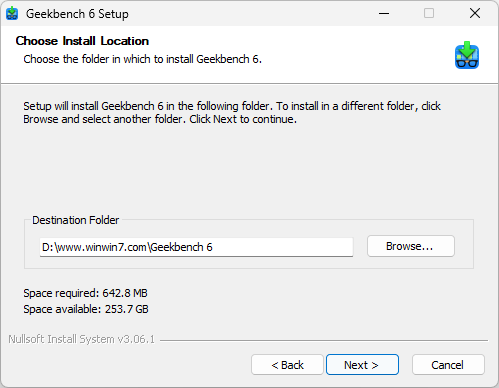This screenshot has width=499, height=388.
Task: Click the Nullsoft Install System version label
Action: point(81,339)
